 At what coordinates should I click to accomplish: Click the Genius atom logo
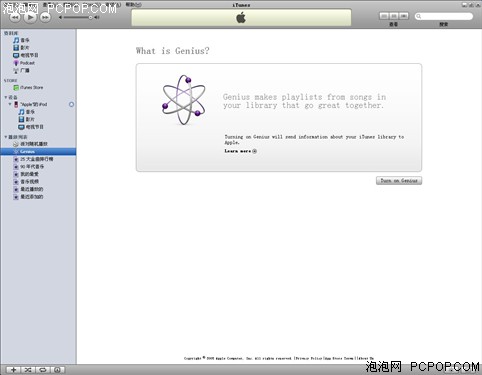tap(184, 100)
